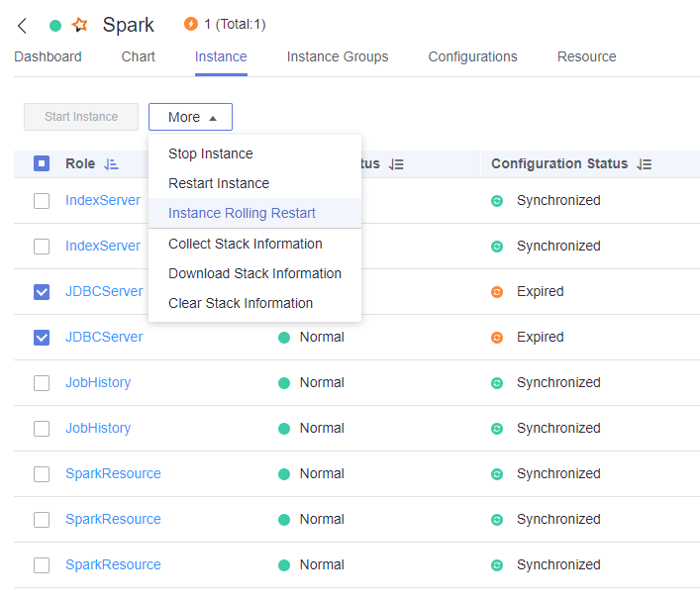Open the Resource tab
The width and height of the screenshot is (700, 605).
tap(586, 56)
